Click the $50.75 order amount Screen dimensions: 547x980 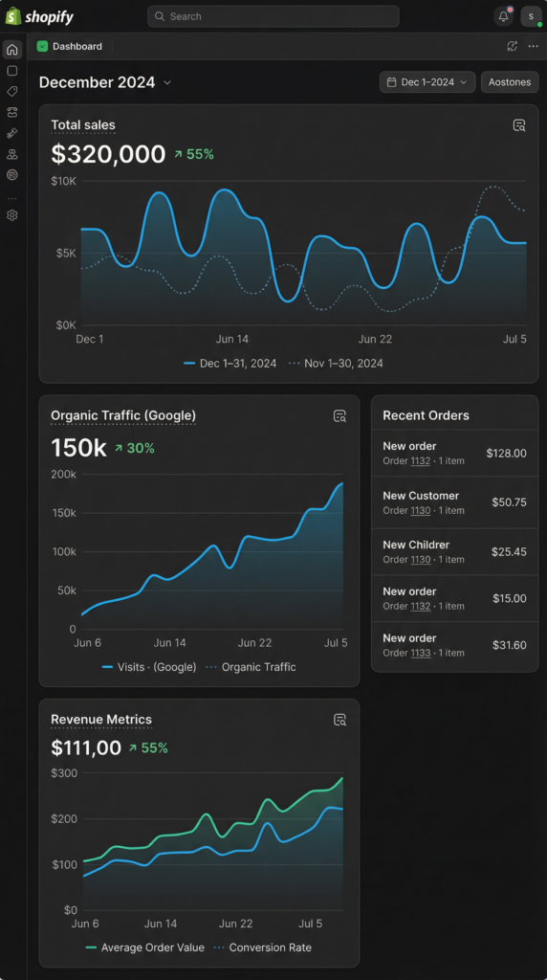pyautogui.click(x=509, y=502)
